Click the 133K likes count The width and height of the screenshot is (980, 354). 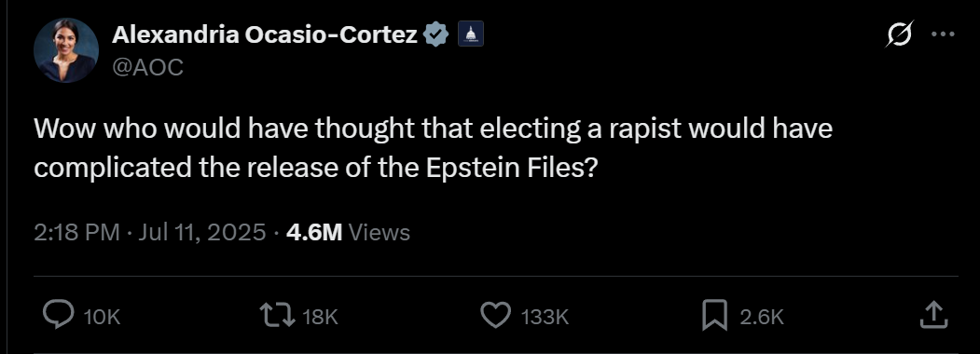[x=545, y=317]
